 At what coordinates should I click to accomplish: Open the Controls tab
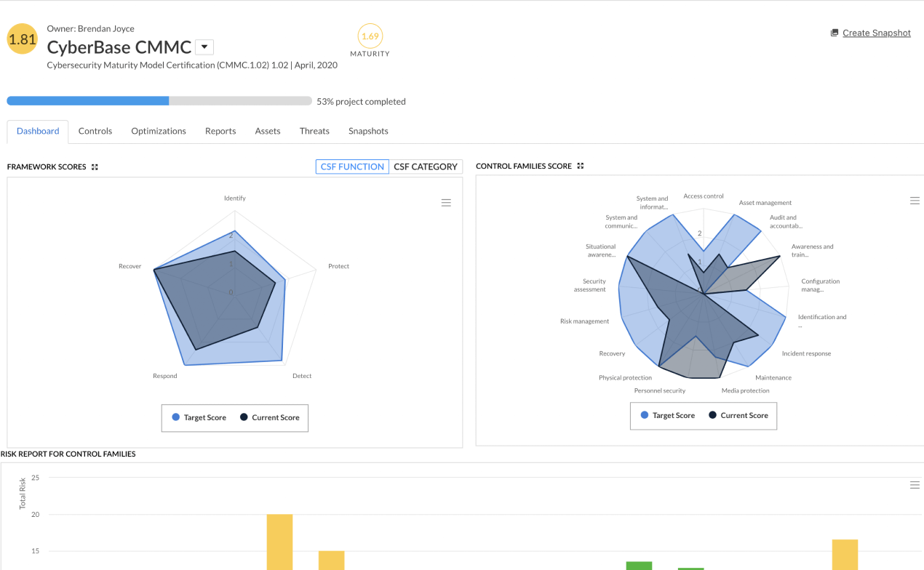(x=95, y=131)
